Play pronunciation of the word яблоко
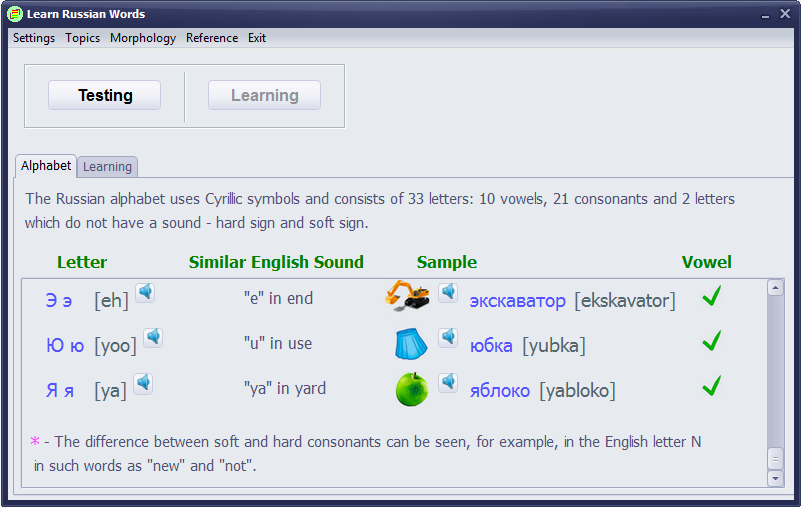The width and height of the screenshot is (801, 508). [448, 382]
